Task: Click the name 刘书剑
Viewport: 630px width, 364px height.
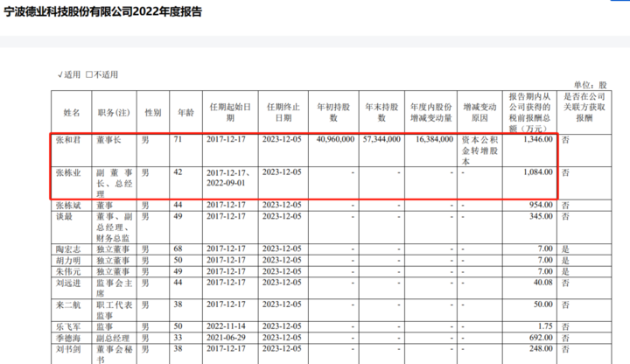Action: (x=68, y=349)
